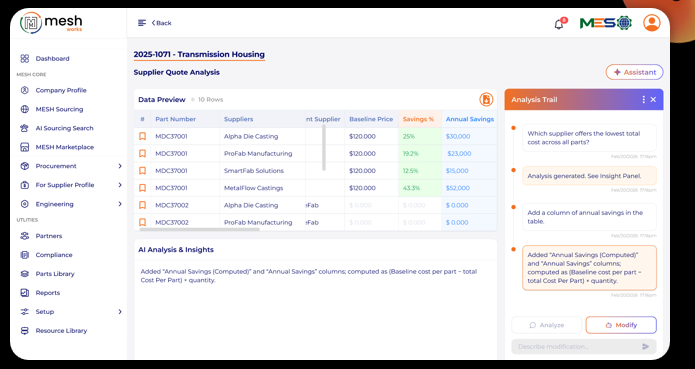
Task: Click the Annual Savings column header
Action: (470, 119)
